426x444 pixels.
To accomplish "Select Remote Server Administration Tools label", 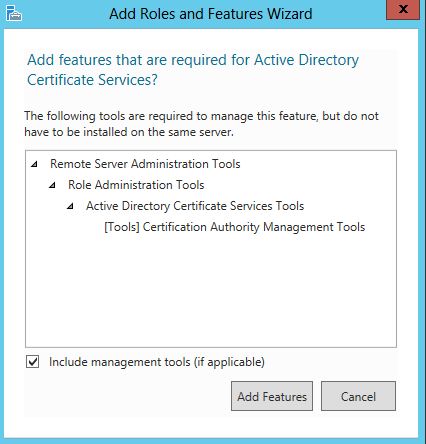I will pos(145,164).
